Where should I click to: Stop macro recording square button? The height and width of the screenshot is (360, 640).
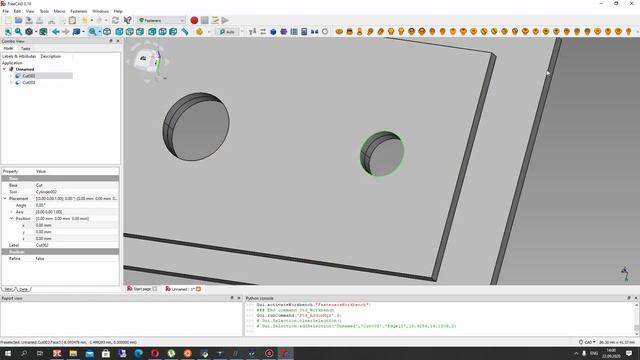pyautogui.click(x=204, y=20)
